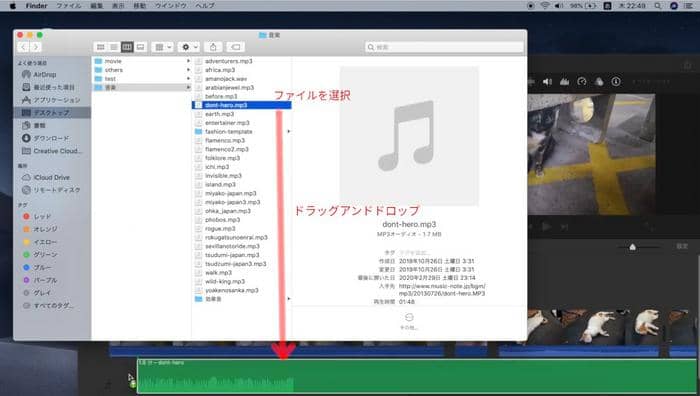700x396 pixels.
Task: Open Wi-Fi status in menu bar
Action: click(x=545, y=6)
